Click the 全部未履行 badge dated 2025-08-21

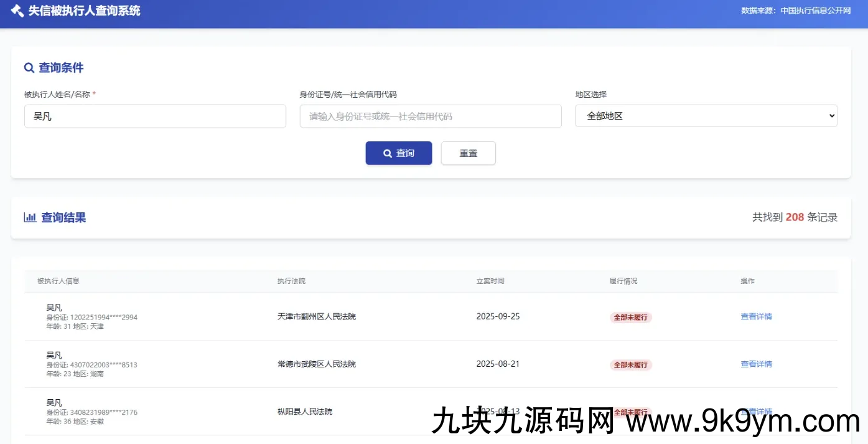click(x=630, y=365)
